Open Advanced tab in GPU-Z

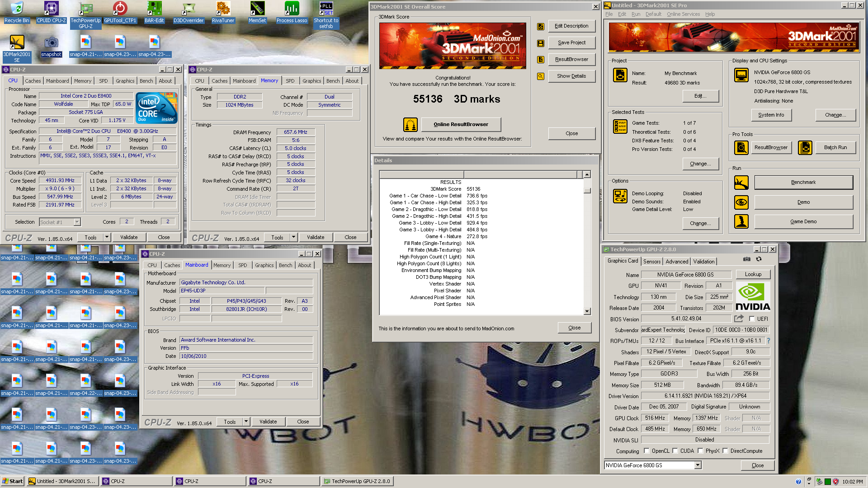point(677,262)
